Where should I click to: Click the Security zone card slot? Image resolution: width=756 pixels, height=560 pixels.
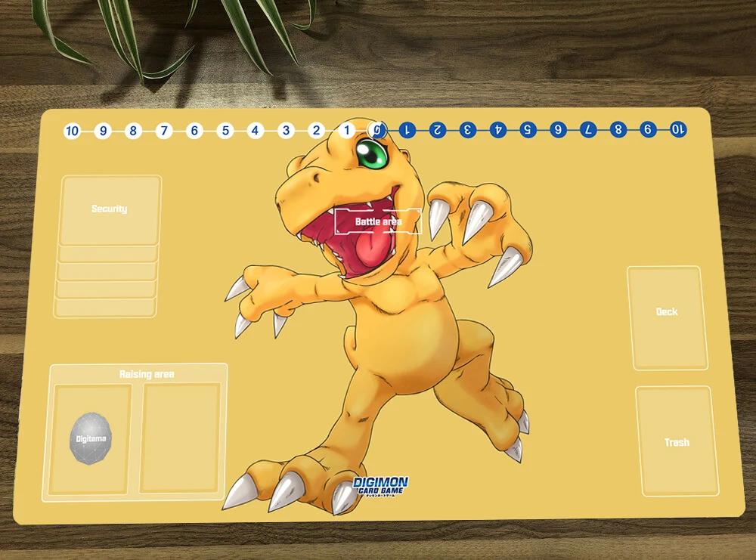coord(110,208)
